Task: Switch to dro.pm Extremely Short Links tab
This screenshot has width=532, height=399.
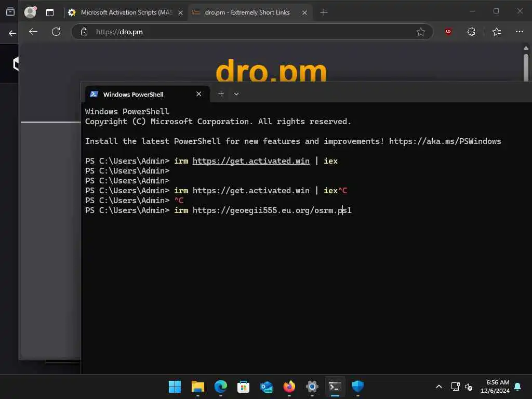Action: click(x=250, y=12)
